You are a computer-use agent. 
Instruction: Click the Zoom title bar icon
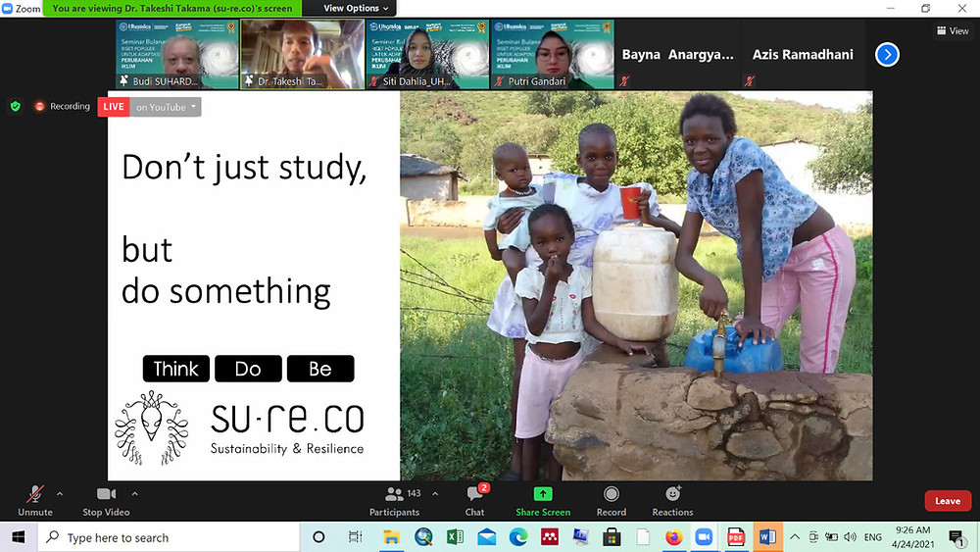[x=8, y=8]
